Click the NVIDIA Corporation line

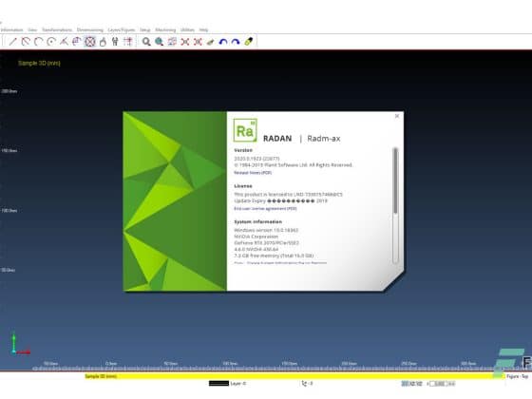pyautogui.click(x=256, y=237)
